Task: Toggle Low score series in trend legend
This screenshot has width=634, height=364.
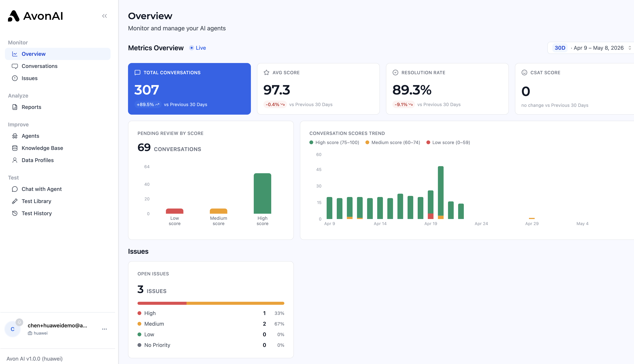Action: click(448, 143)
